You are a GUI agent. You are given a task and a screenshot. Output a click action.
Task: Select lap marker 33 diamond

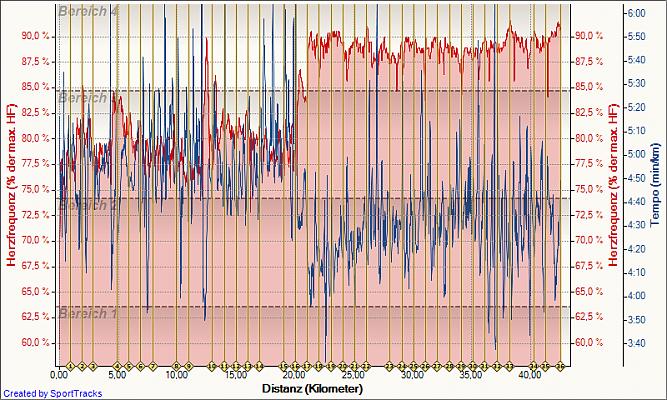(509, 366)
